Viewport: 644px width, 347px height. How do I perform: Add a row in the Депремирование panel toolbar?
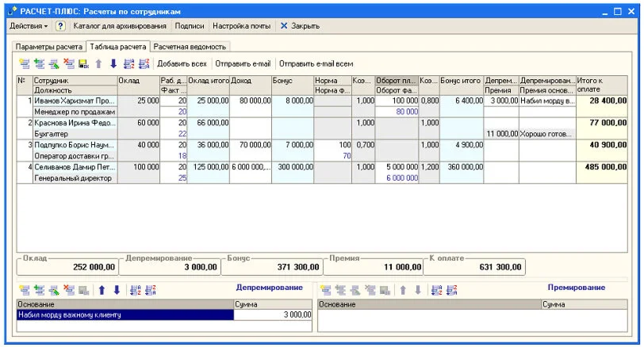click(x=23, y=290)
